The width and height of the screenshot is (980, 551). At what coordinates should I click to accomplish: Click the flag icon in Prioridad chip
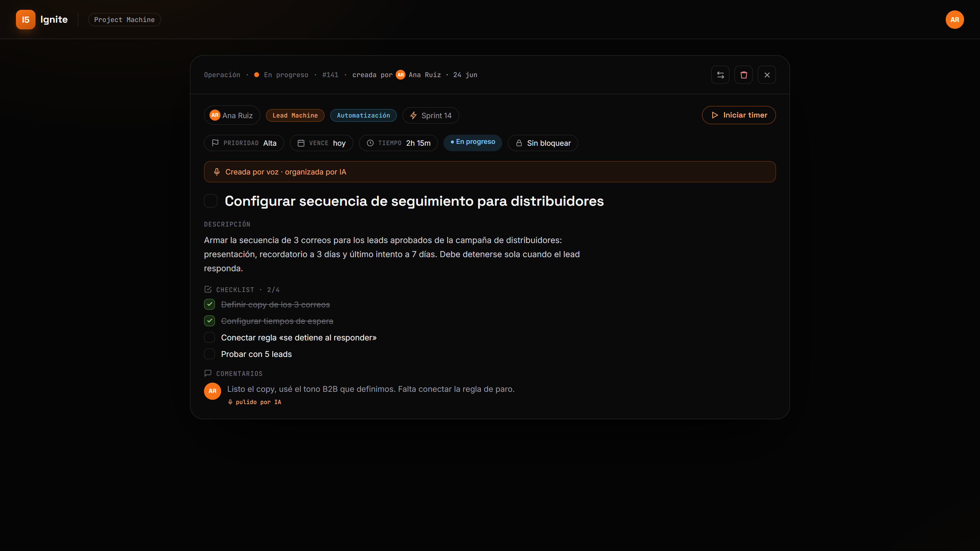click(x=215, y=143)
